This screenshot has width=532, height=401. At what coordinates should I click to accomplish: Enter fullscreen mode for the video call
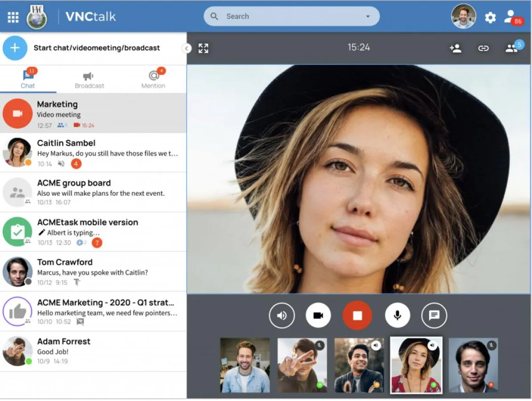coord(203,48)
